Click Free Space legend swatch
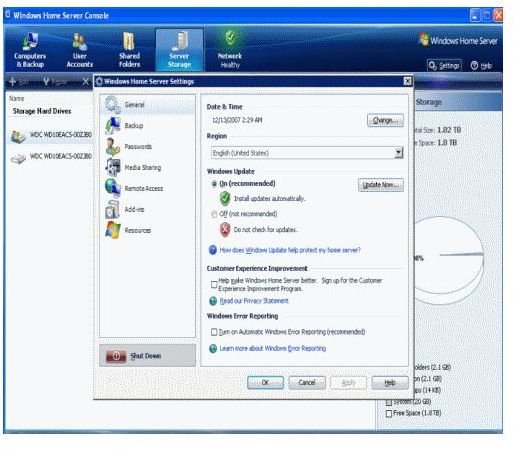This screenshot has height=450, width=514. pyautogui.click(x=389, y=414)
